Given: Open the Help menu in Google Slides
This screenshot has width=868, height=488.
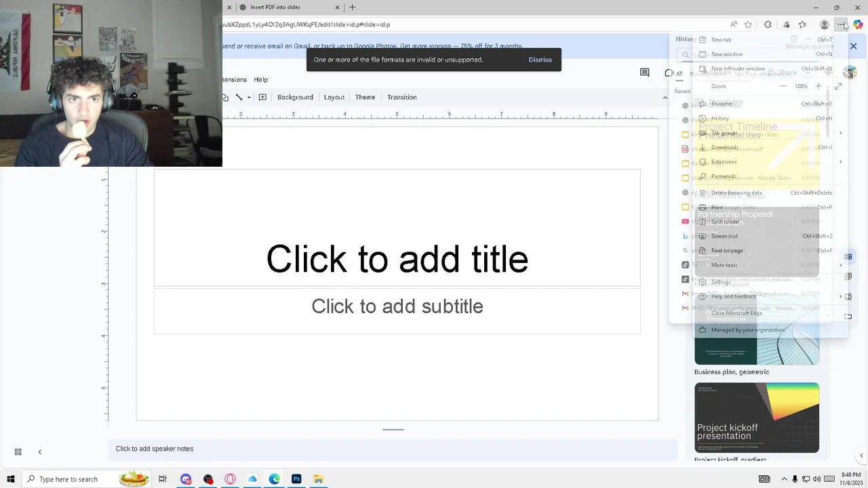Looking at the screenshot, I should [x=260, y=79].
